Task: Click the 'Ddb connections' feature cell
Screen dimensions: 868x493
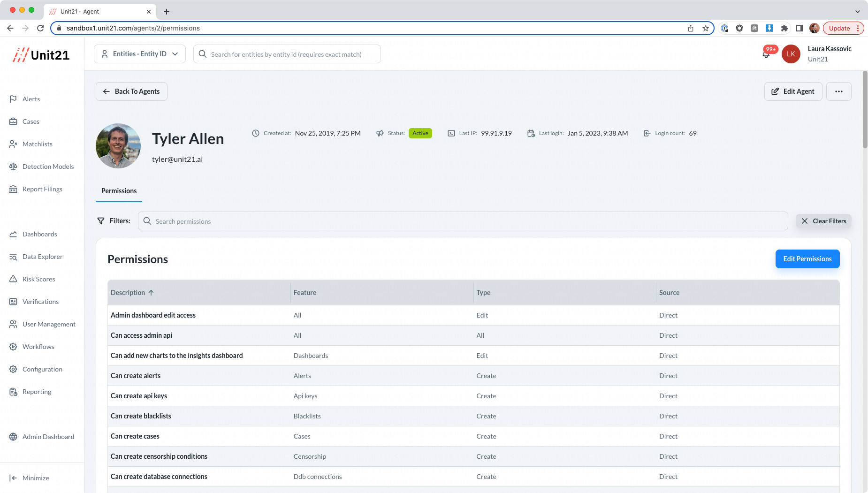Action: click(318, 477)
